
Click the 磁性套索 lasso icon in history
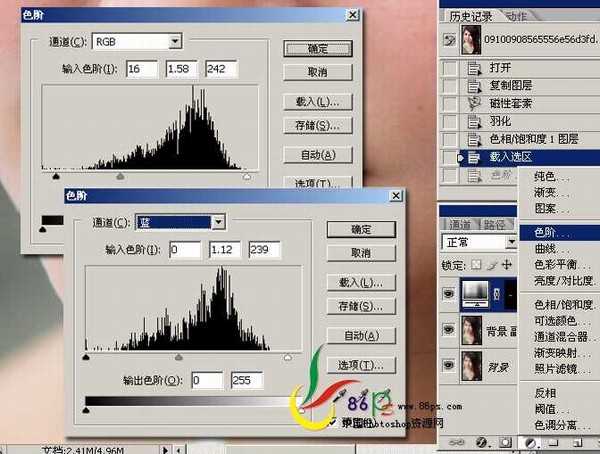point(475,103)
